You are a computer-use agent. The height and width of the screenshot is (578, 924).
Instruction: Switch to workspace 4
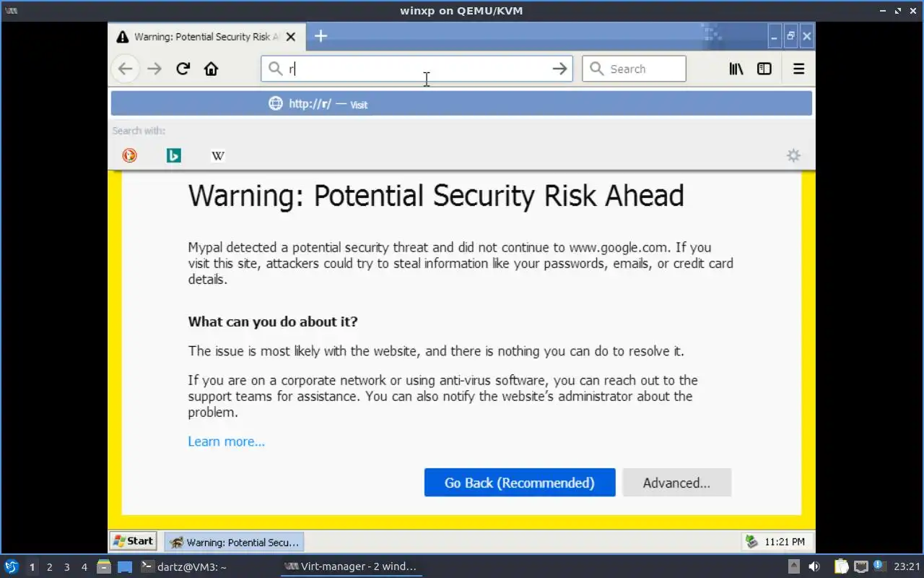point(84,567)
